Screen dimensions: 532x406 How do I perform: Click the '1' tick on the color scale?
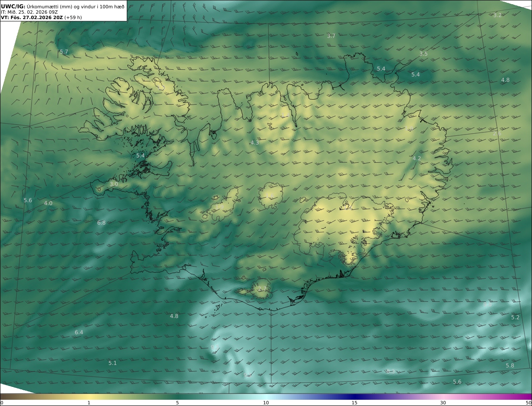pyautogui.click(x=89, y=403)
